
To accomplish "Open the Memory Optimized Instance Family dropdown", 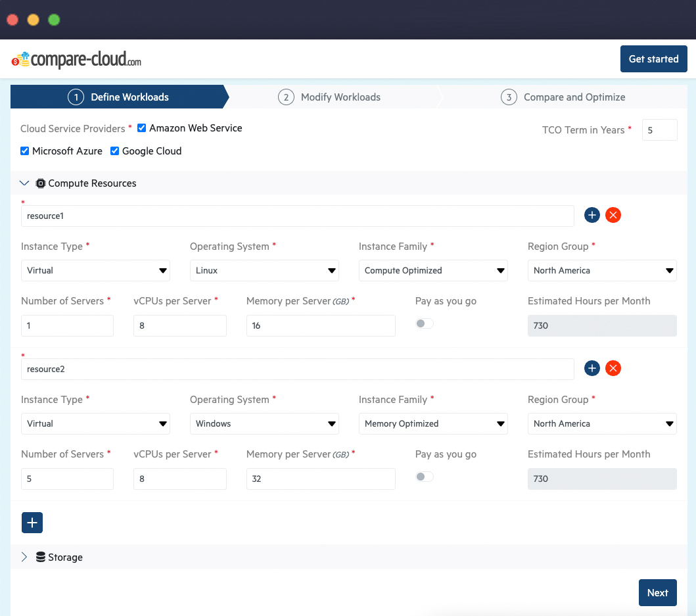I will 433,423.
